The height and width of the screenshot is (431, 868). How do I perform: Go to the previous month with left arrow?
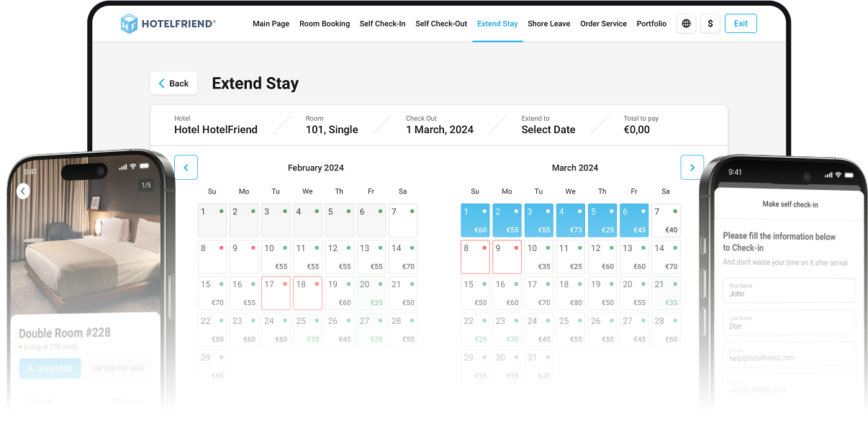point(186,168)
